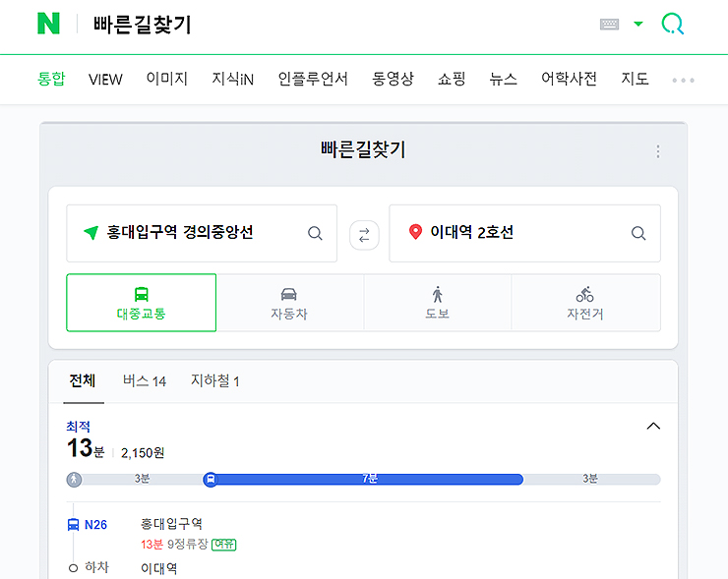Select the 뉴스 tab
728x579 pixels.
coord(504,79)
